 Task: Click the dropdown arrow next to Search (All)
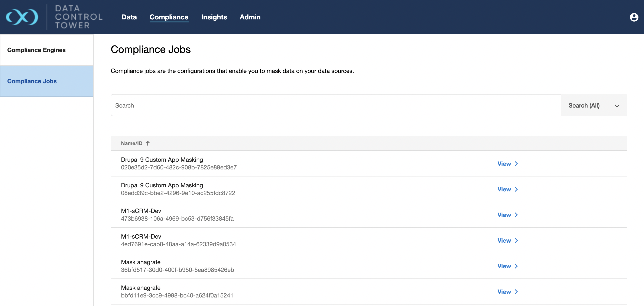click(617, 106)
